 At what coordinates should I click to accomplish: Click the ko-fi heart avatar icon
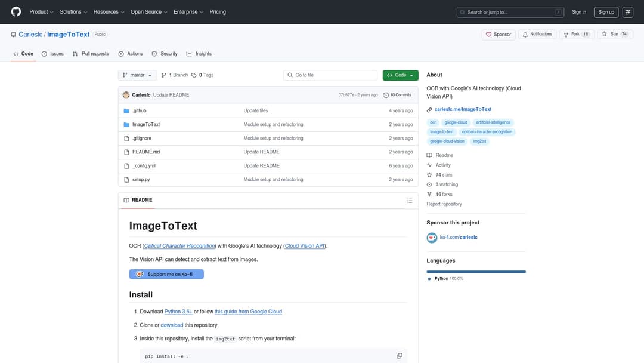[432, 238]
